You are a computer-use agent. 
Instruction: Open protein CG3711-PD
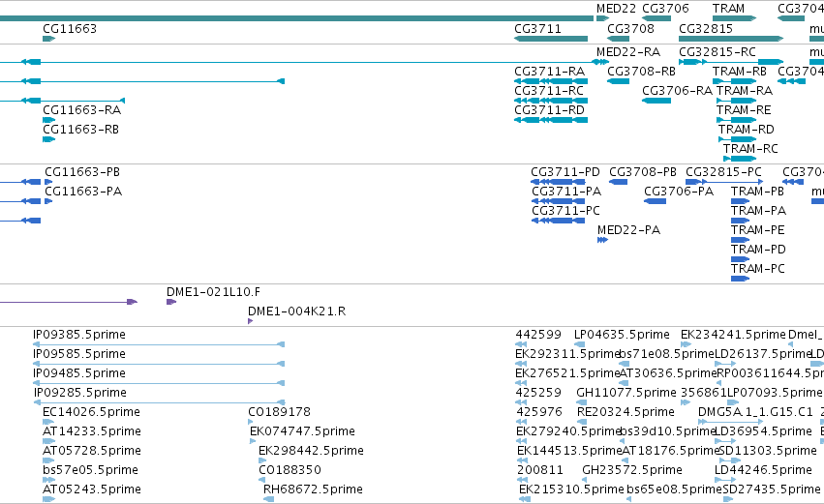click(565, 172)
